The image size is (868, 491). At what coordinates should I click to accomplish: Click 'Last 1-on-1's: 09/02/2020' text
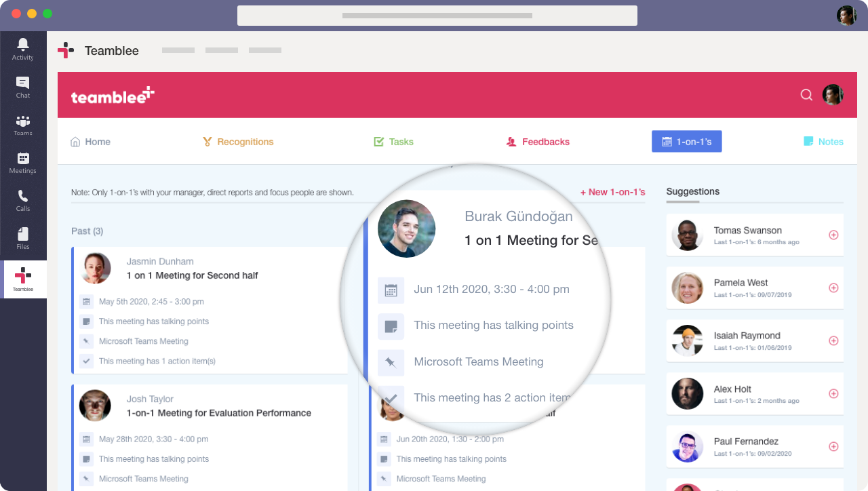pos(753,454)
